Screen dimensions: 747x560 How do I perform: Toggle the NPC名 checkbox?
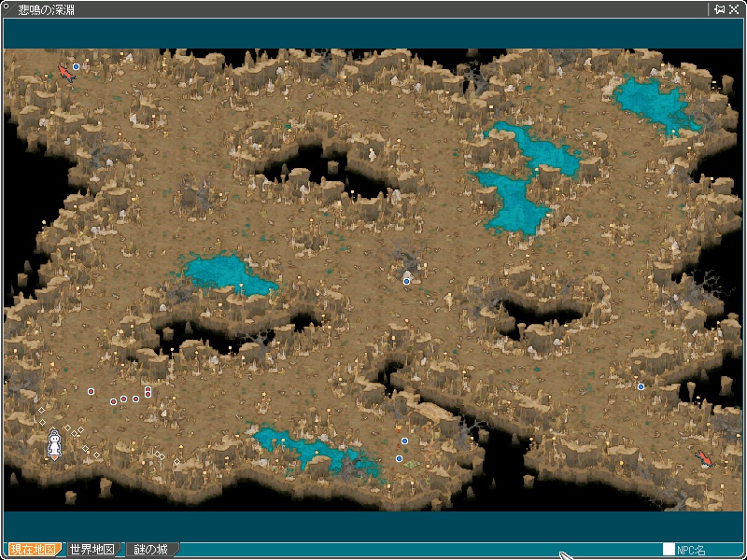pyautogui.click(x=669, y=550)
